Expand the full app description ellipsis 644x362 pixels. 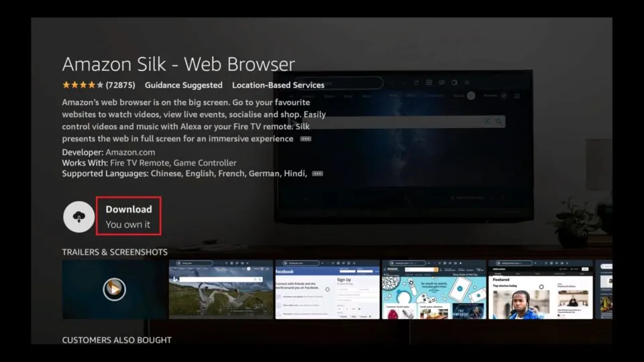(306, 139)
